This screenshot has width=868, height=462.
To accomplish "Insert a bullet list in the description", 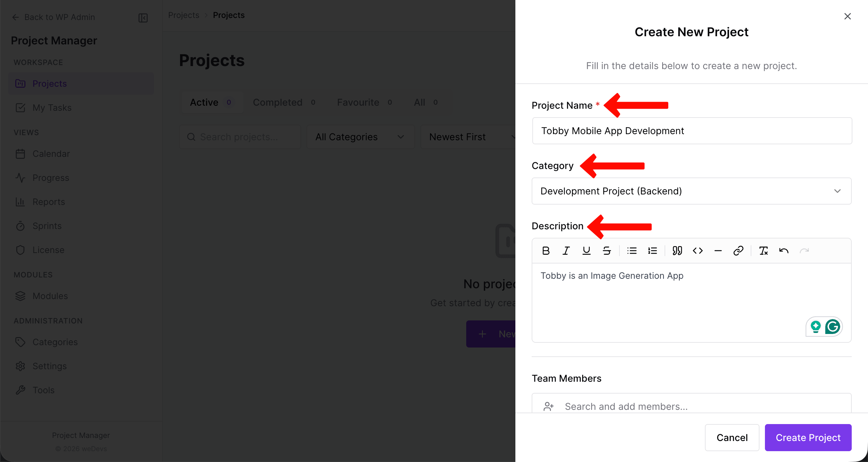I will coord(632,251).
